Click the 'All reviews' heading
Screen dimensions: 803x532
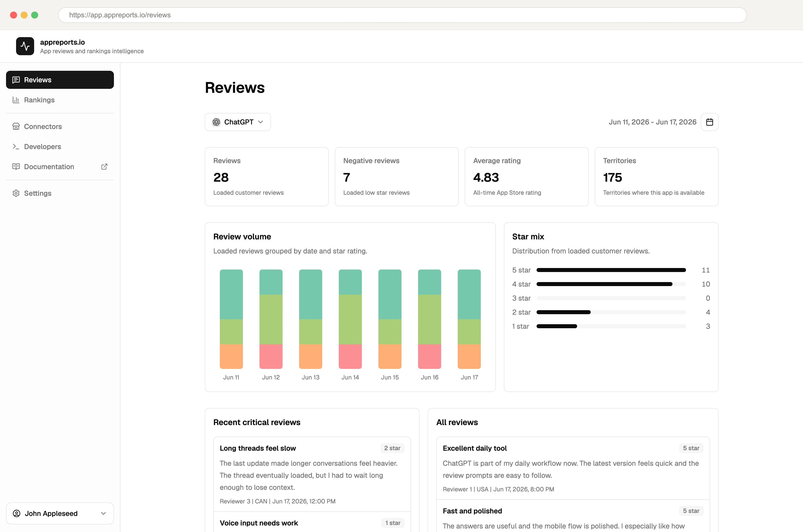tap(457, 422)
